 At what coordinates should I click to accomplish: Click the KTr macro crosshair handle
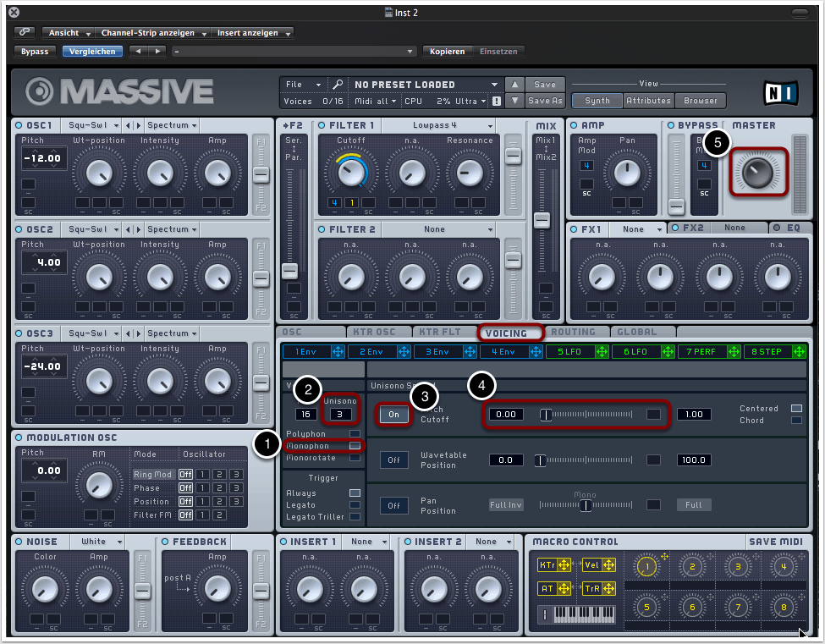pos(564,565)
